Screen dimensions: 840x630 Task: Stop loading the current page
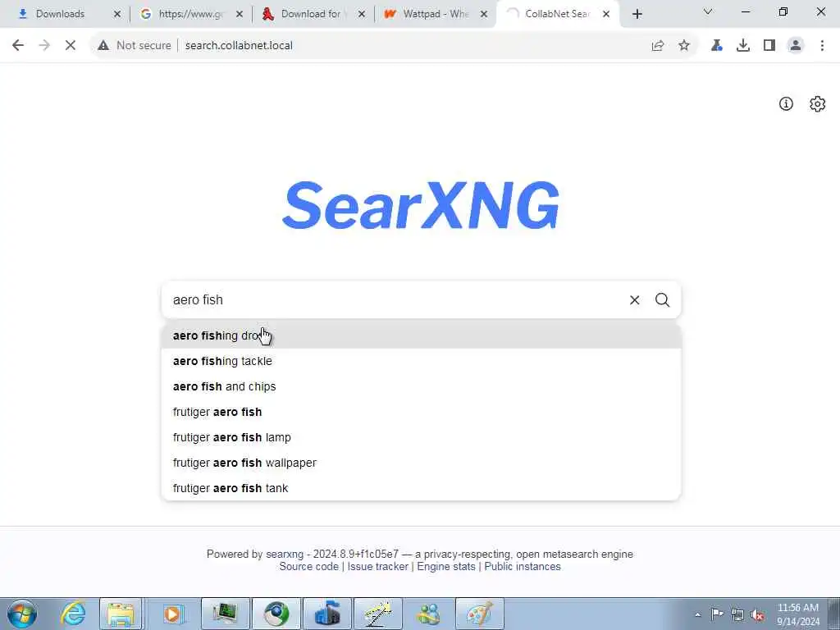point(71,46)
